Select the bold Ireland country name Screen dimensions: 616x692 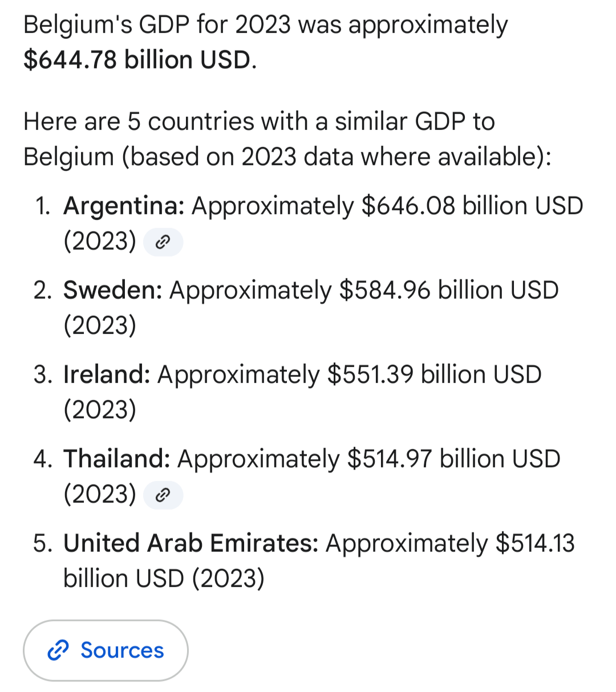pos(106,375)
